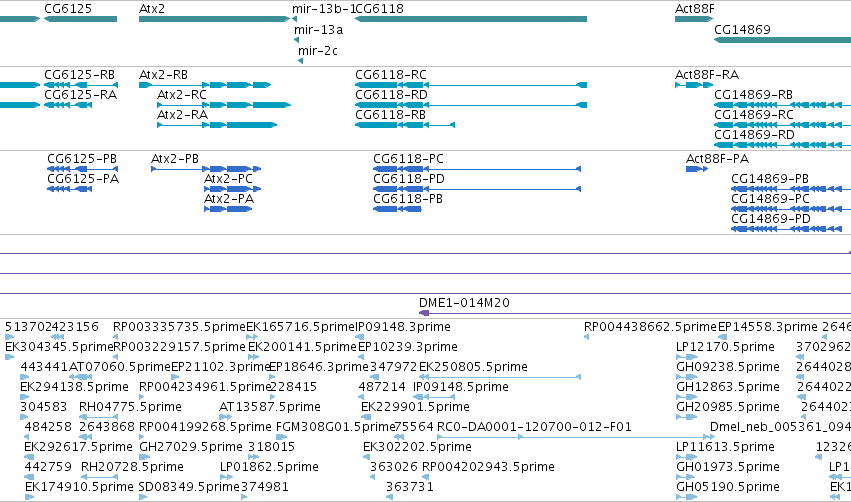Open the GH09238.5prime EST label
The width and height of the screenshot is (851, 502).
[728, 366]
